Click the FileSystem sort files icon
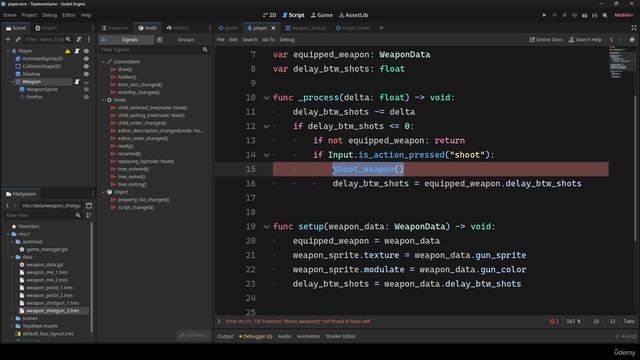Screen dimensions: 640x360 (89, 215)
